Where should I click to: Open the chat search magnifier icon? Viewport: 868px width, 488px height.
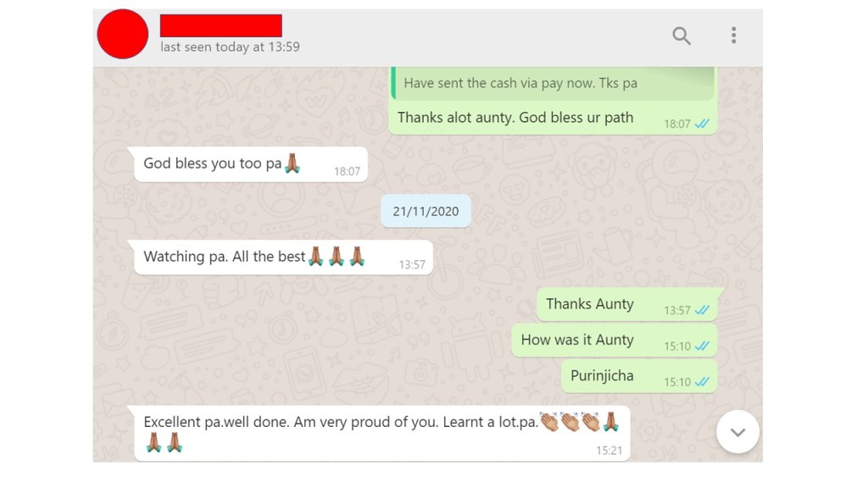pyautogui.click(x=682, y=36)
